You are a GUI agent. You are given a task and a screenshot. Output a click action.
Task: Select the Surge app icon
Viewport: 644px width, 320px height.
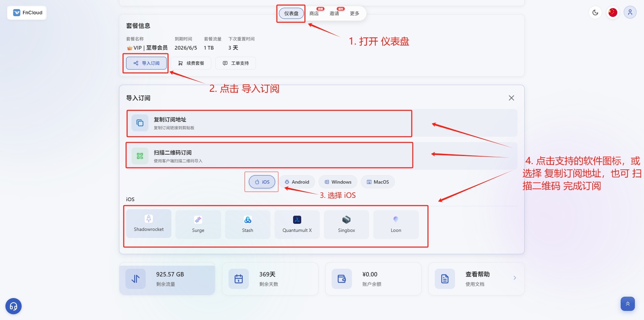click(x=198, y=224)
